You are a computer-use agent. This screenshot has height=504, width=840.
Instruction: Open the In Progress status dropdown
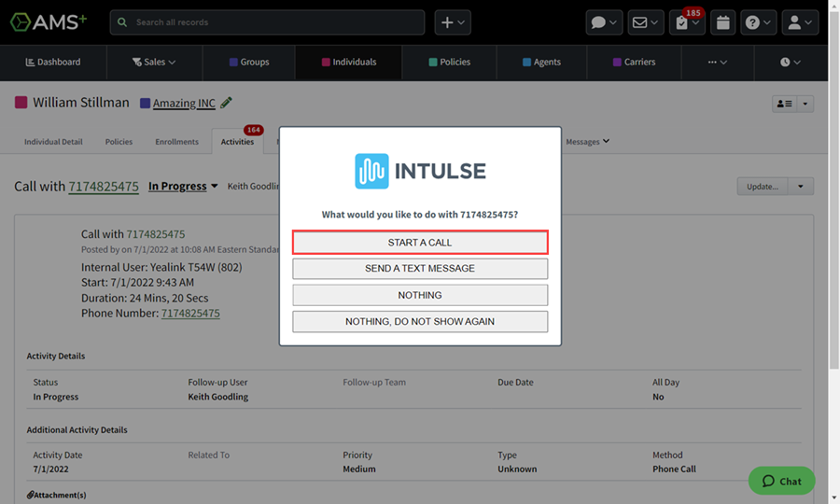point(183,187)
